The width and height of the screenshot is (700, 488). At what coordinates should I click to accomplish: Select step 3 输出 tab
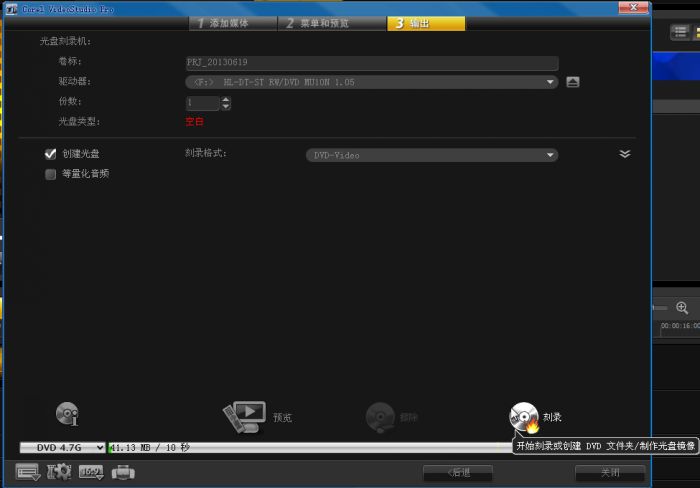[426, 23]
